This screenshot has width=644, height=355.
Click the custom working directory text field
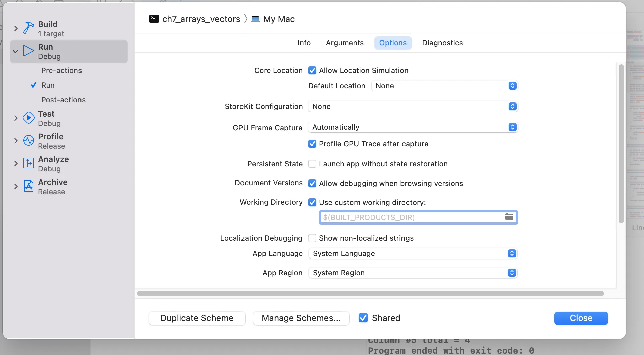click(x=411, y=217)
